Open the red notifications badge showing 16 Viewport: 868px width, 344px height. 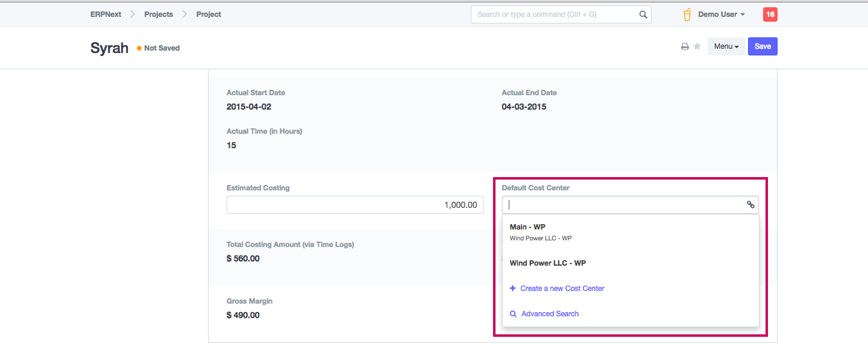[770, 14]
